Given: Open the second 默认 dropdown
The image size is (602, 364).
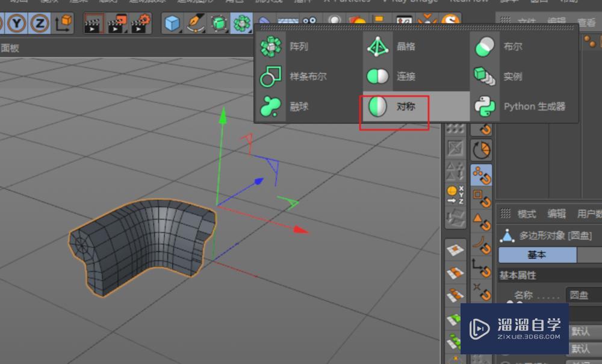Looking at the screenshot, I should point(585,348).
